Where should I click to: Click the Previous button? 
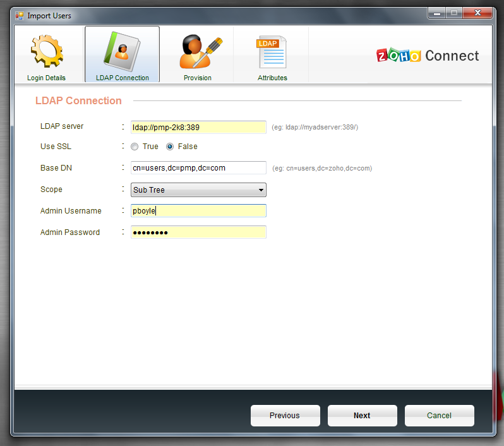click(285, 416)
